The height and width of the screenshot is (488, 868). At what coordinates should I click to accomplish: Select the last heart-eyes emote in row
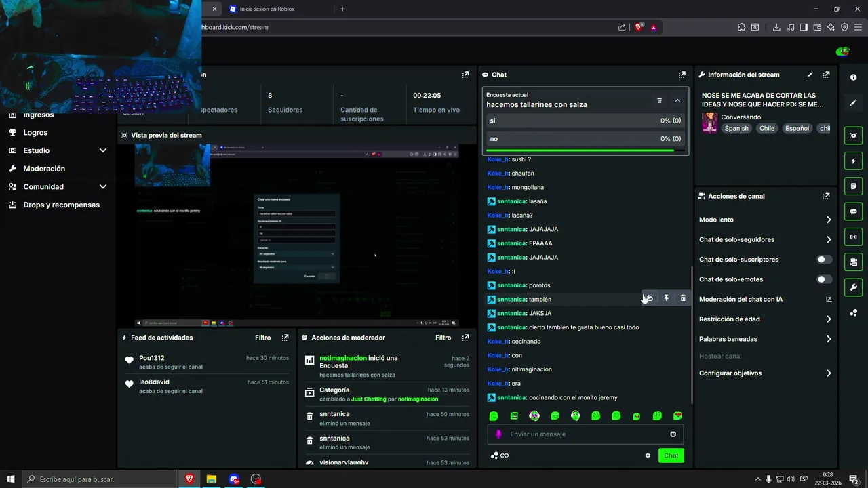677,416
